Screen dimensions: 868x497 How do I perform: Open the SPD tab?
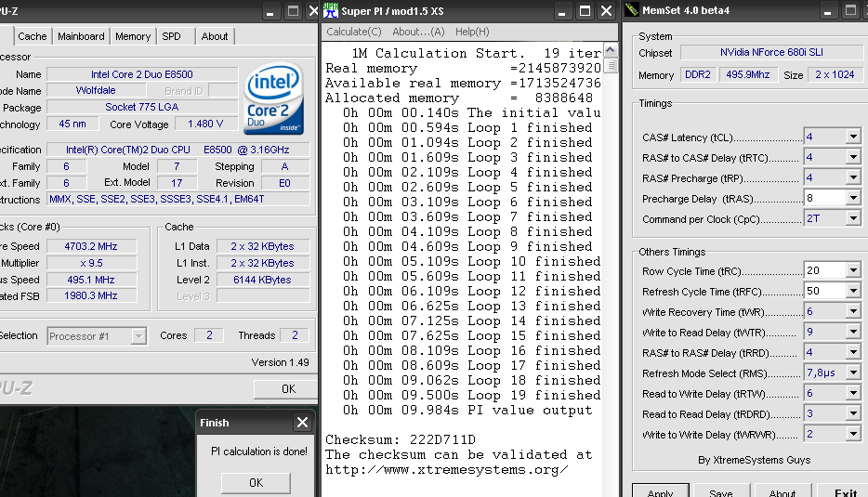[171, 36]
